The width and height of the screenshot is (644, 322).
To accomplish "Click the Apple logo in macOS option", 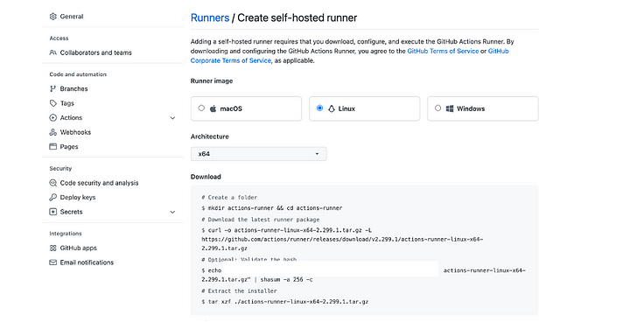I will click(213, 108).
